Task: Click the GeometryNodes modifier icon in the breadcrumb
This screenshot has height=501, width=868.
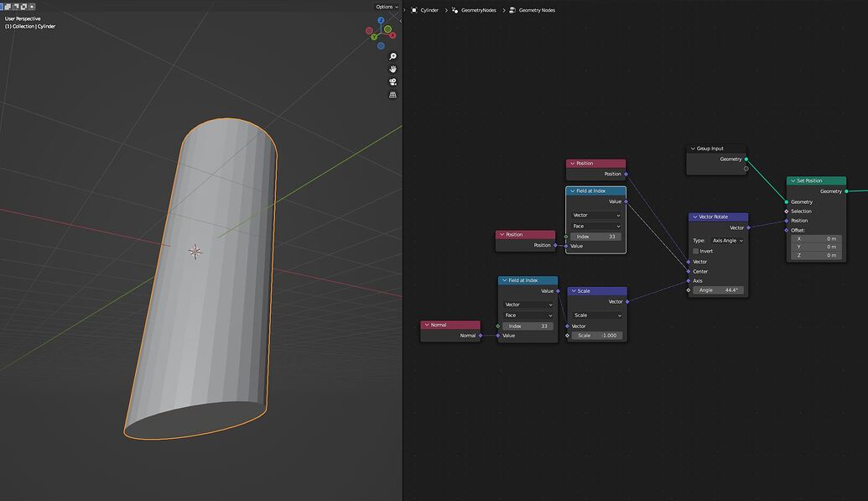Action: (455, 10)
